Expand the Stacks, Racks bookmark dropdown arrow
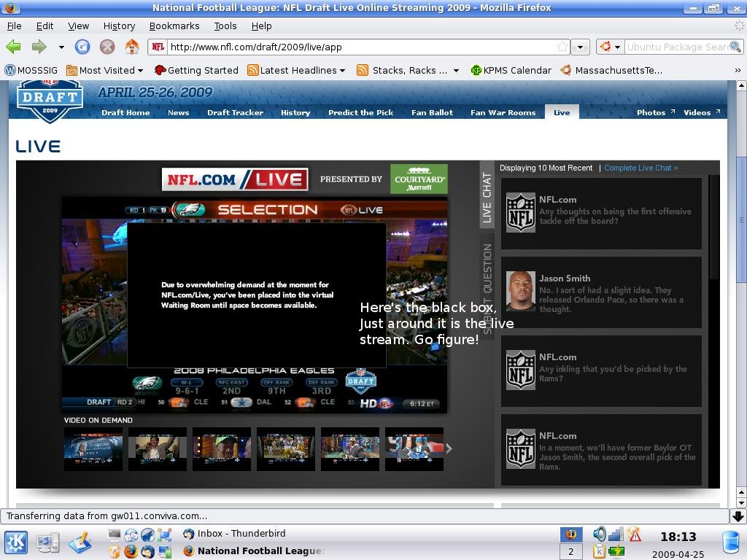This screenshot has height=560, width=747. click(x=456, y=71)
